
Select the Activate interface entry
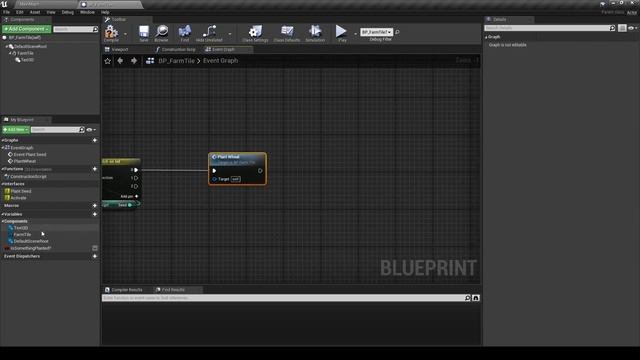pos(18,198)
